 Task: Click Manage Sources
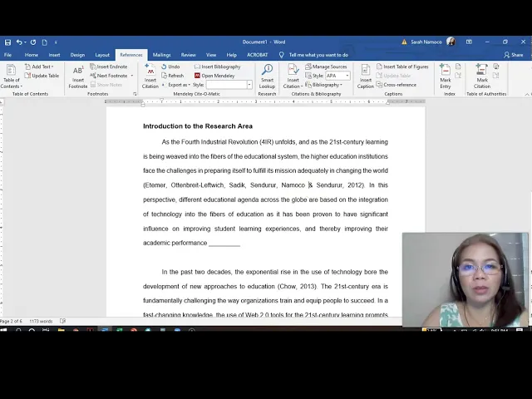coord(326,66)
